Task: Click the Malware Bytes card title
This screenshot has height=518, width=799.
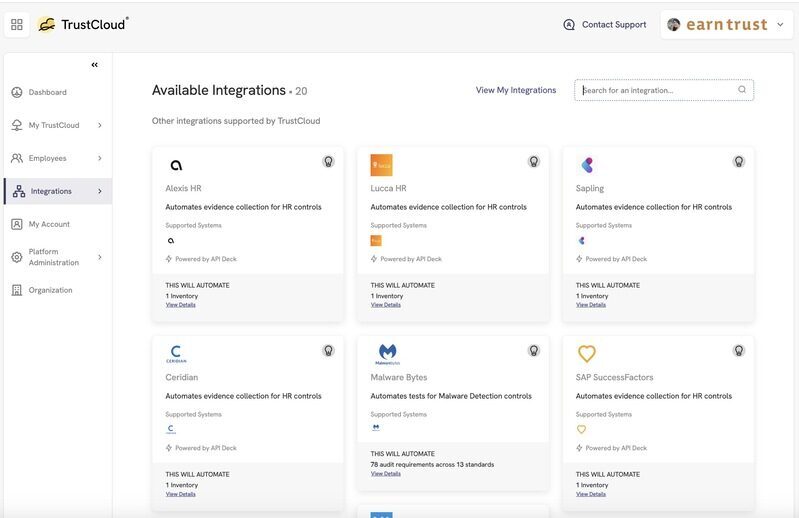Action: [398, 377]
